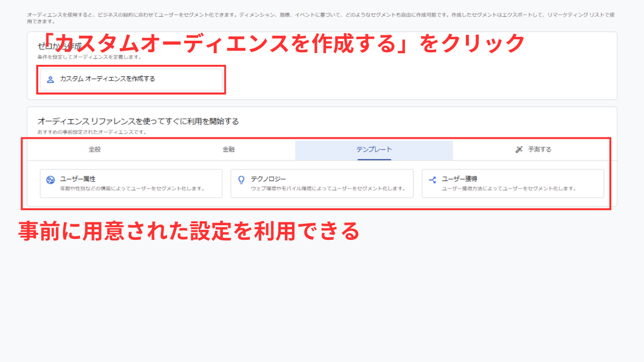
Task: Choose the テクノロジー template title
Action: pyautogui.click(x=269, y=179)
